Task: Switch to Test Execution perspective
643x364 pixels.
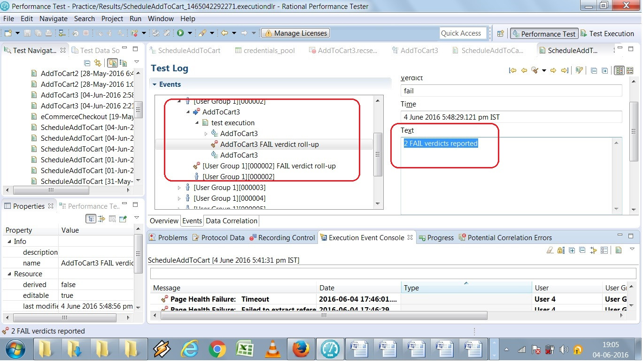Action: click(x=607, y=34)
